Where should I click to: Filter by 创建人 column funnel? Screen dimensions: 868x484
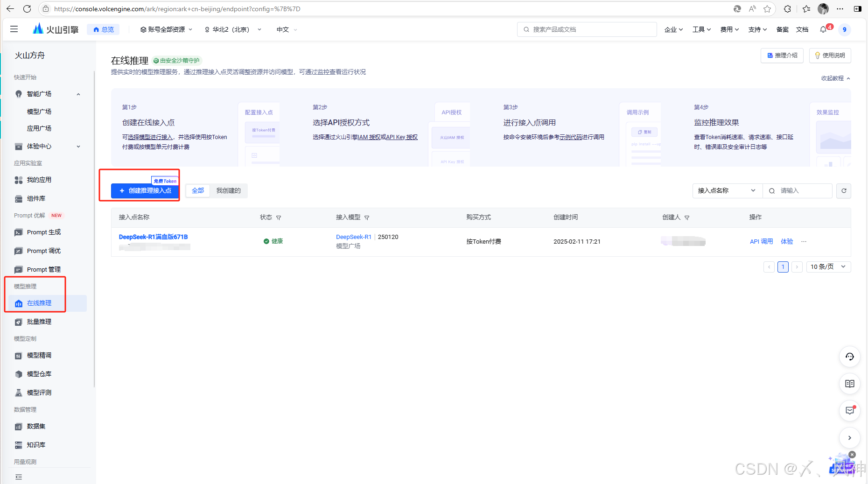687,217
